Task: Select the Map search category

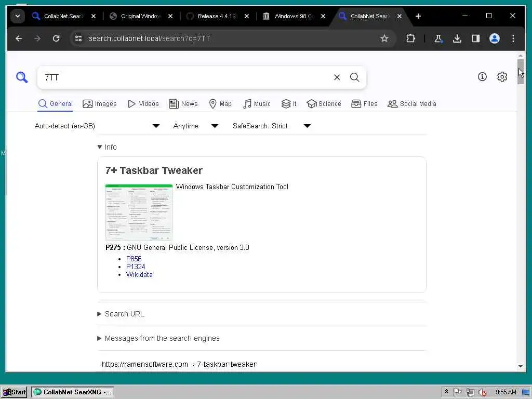Action: pyautogui.click(x=220, y=104)
